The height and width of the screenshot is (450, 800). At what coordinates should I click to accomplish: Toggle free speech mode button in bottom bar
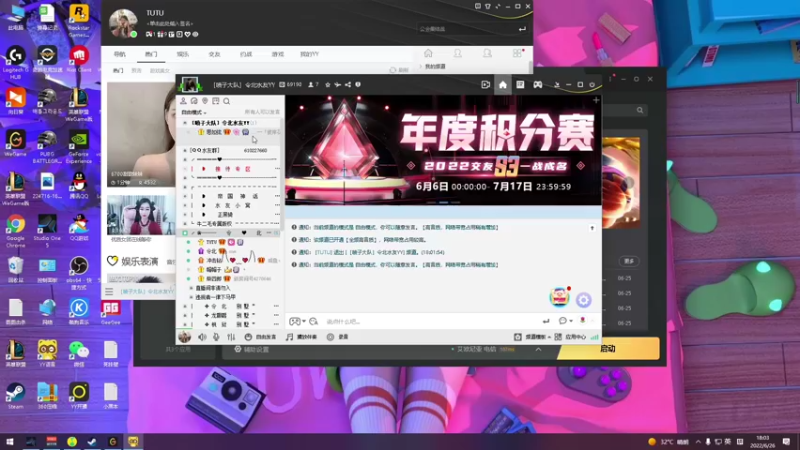[260, 337]
